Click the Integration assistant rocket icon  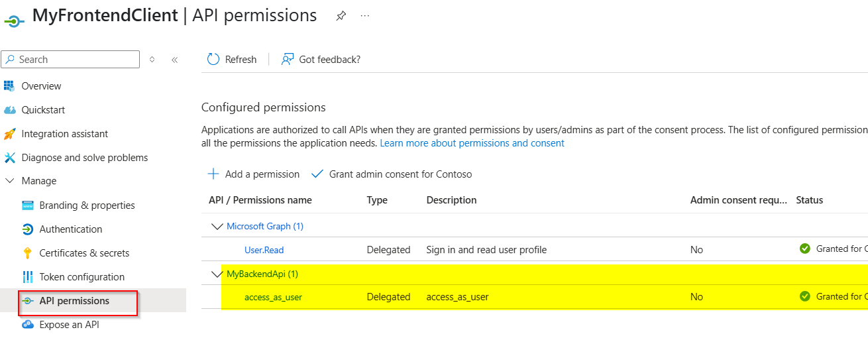[x=9, y=134]
